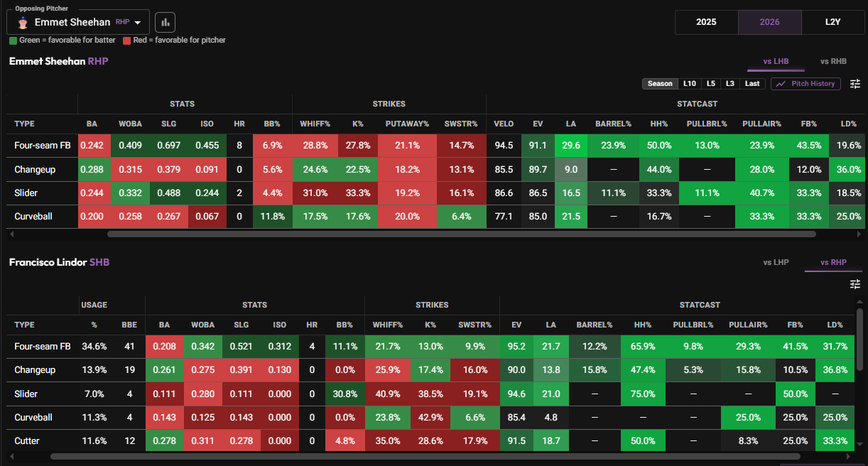
Task: Click the Pitch History button
Action: pyautogui.click(x=806, y=84)
